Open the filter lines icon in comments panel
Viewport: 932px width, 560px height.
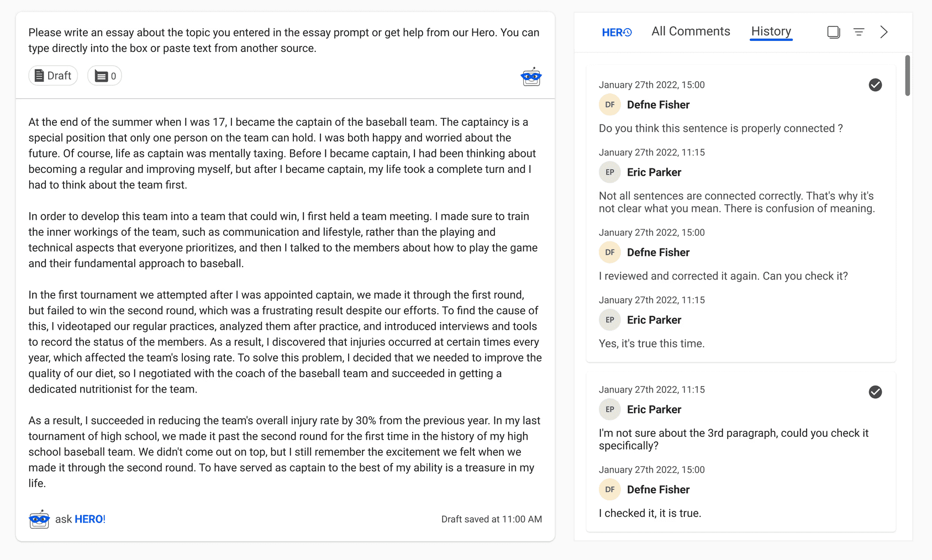859,32
